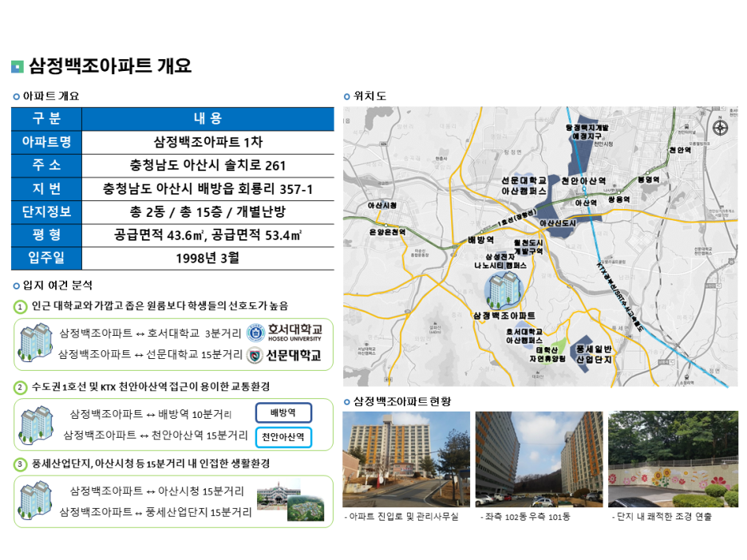Select the cell 총 2동 / 총 15층 / 개별난방
Image resolution: width=747 pixels, height=560 pixels.
207,211
